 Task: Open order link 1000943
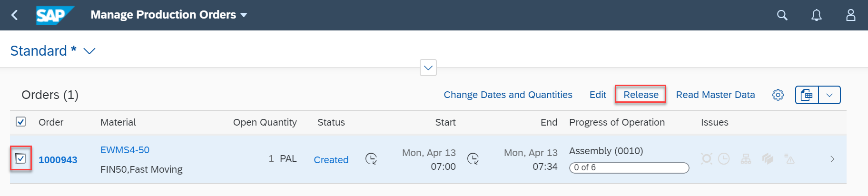coord(58,160)
